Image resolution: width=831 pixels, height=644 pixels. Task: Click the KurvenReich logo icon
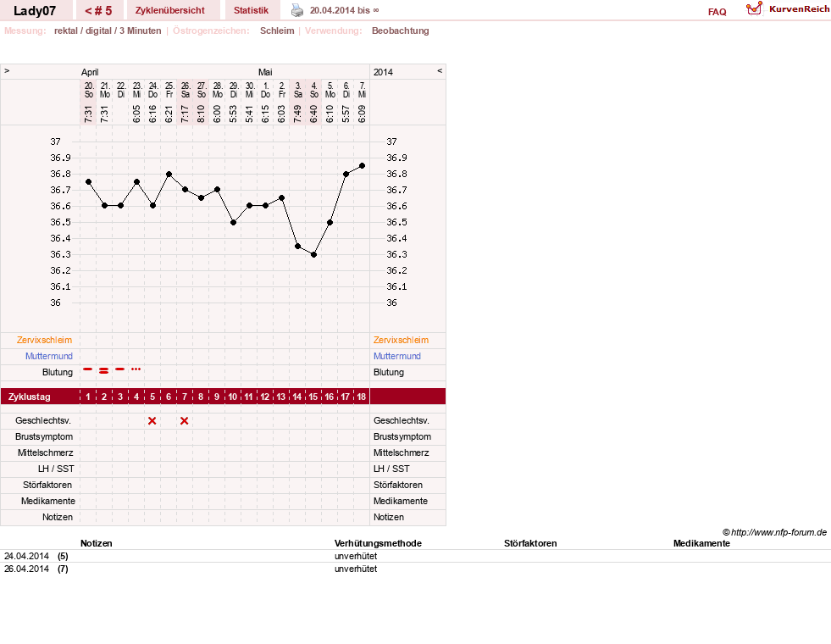[754, 8]
